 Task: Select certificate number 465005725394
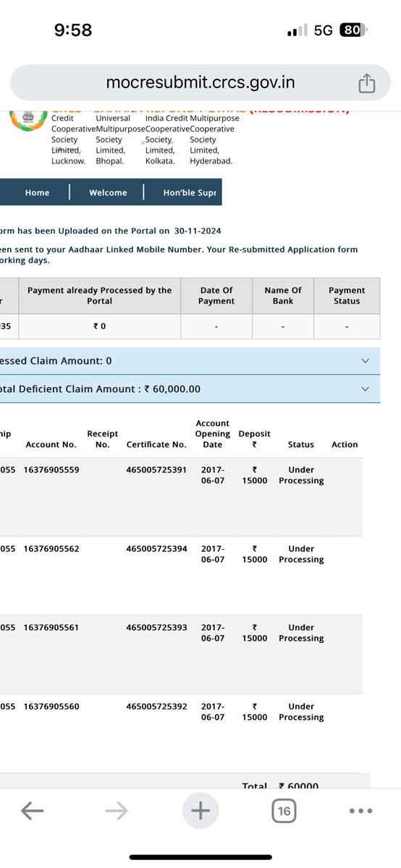[x=156, y=548]
